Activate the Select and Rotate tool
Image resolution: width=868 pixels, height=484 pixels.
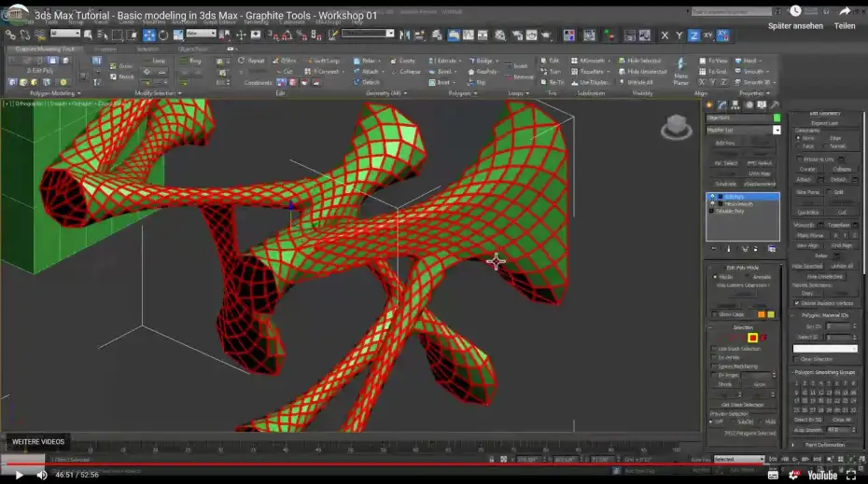pos(163,35)
